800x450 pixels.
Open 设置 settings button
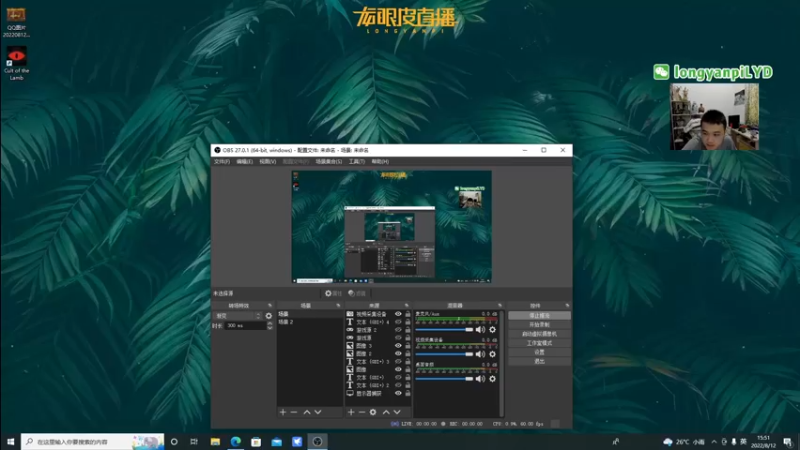[x=539, y=353]
